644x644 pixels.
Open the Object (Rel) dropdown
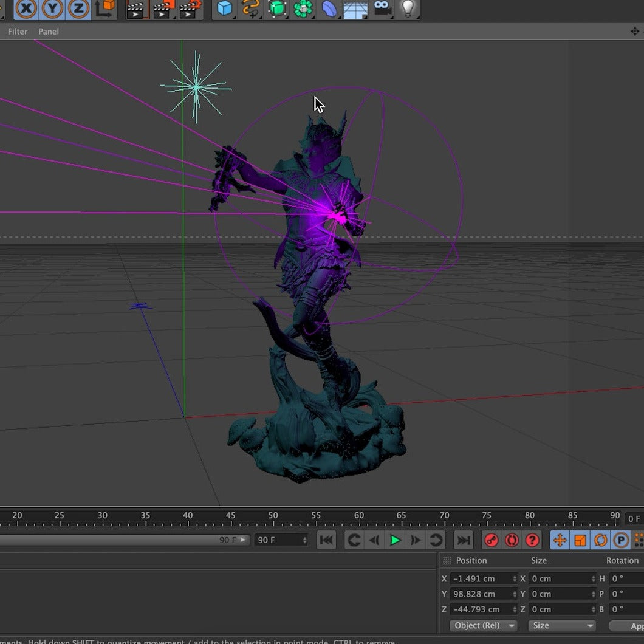coord(484,625)
